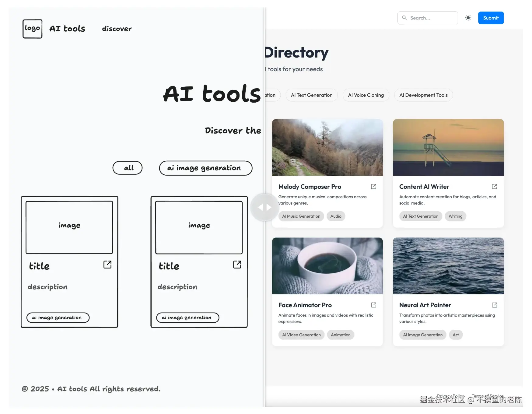Screen dimensions: 532x414
Task: Open the 'discover' nav link in the wireframe
Action: (x=117, y=29)
